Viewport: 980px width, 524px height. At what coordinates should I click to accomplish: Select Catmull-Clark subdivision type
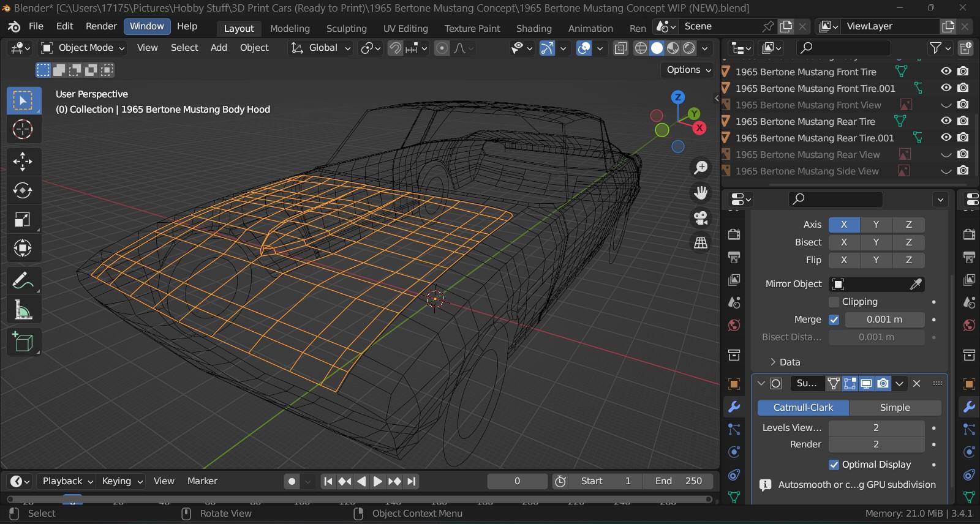(x=803, y=408)
